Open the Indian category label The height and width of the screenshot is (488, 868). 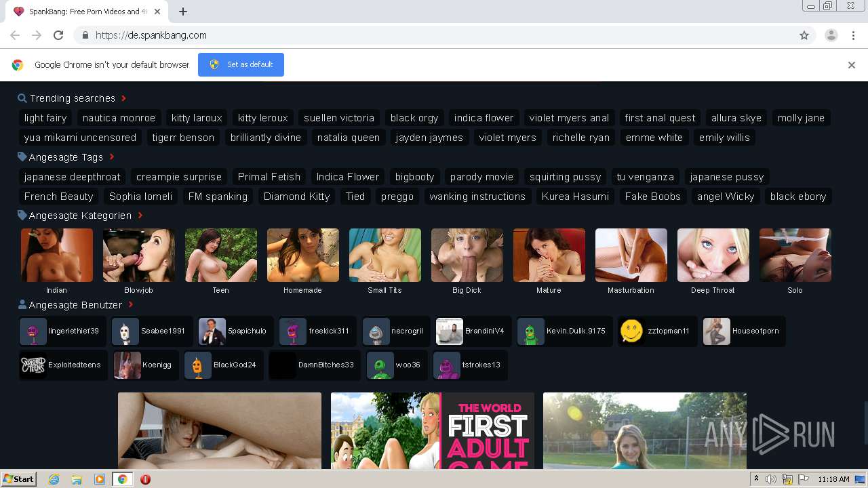click(x=57, y=290)
